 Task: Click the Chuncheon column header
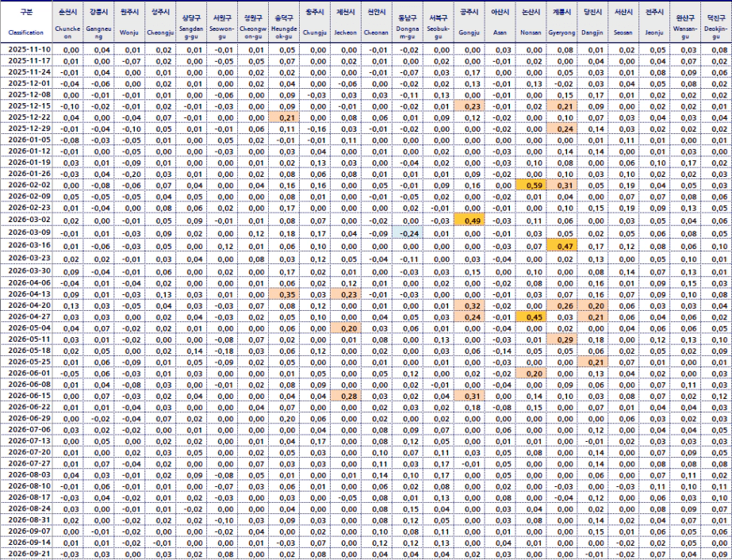(x=67, y=22)
